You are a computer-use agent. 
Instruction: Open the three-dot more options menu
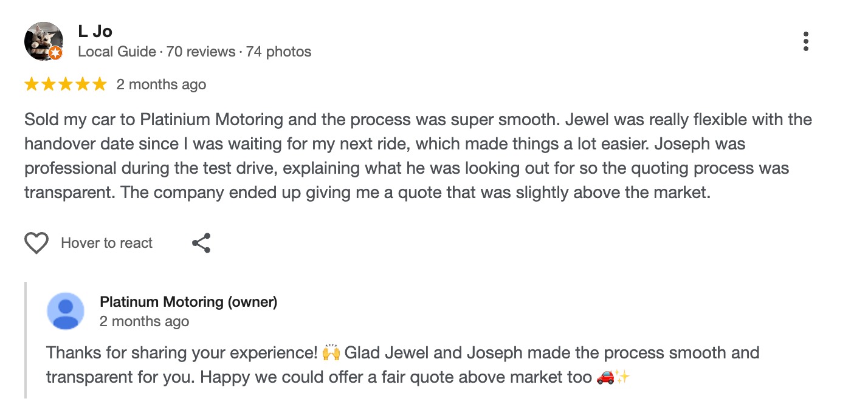click(805, 41)
